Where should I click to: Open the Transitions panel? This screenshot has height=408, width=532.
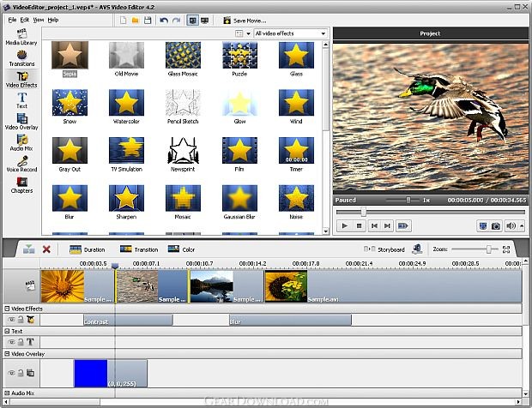(21, 57)
